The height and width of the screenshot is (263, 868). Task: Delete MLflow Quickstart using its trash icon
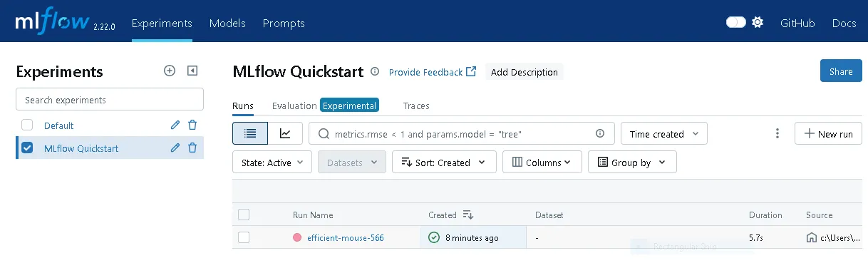coord(192,148)
